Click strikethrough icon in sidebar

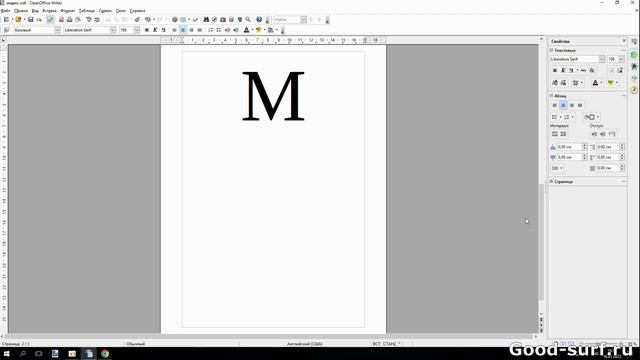pyautogui.click(x=583, y=70)
